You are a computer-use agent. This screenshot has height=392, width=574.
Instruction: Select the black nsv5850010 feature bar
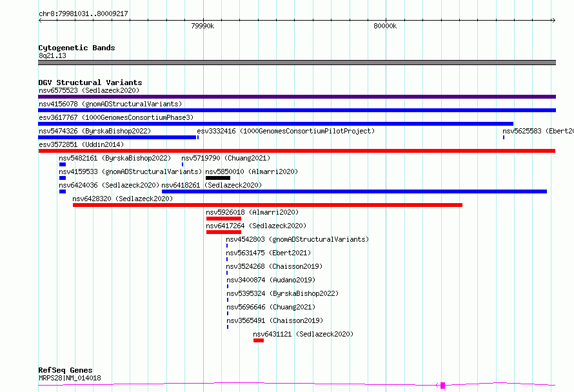click(218, 178)
